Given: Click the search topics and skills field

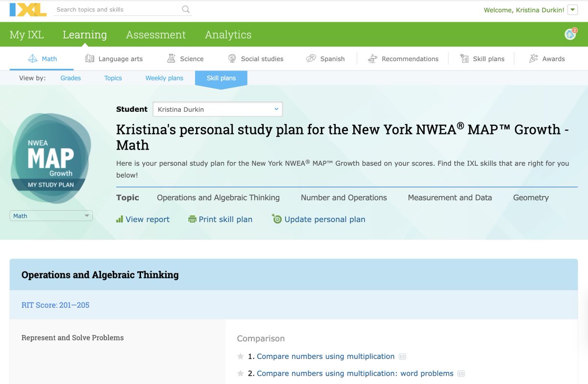Looking at the screenshot, I should (118, 9).
